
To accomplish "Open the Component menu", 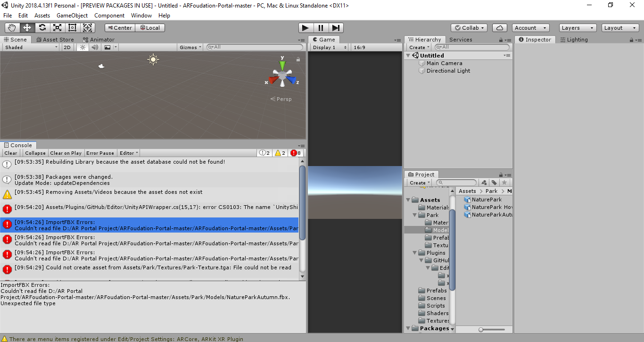I will tap(109, 16).
